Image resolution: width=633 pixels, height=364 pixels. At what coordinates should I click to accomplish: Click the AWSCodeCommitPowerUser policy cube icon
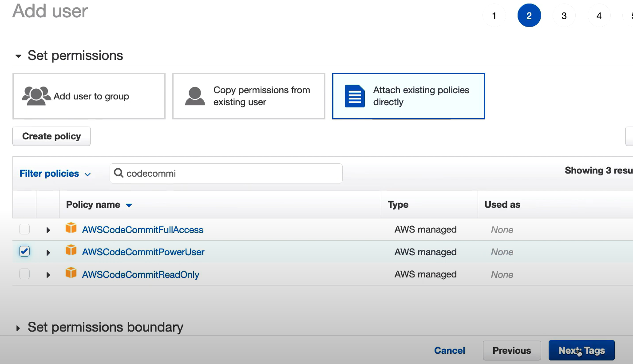(x=71, y=250)
